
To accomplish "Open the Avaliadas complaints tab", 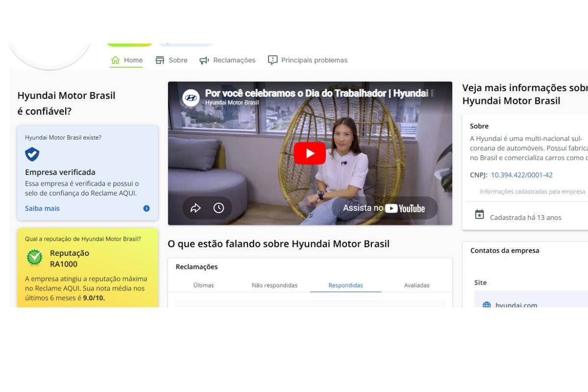I will [416, 285].
